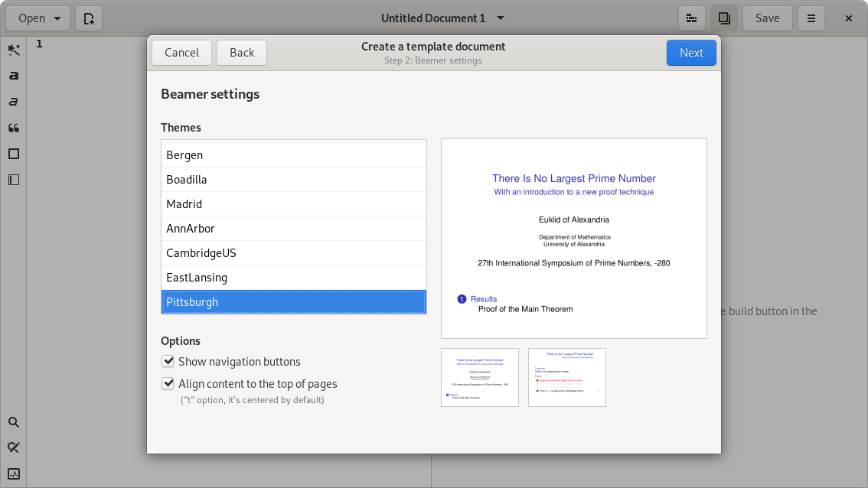This screenshot has height=488, width=868.
Task: Click the italic text icon in sidebar
Action: pos(13,102)
